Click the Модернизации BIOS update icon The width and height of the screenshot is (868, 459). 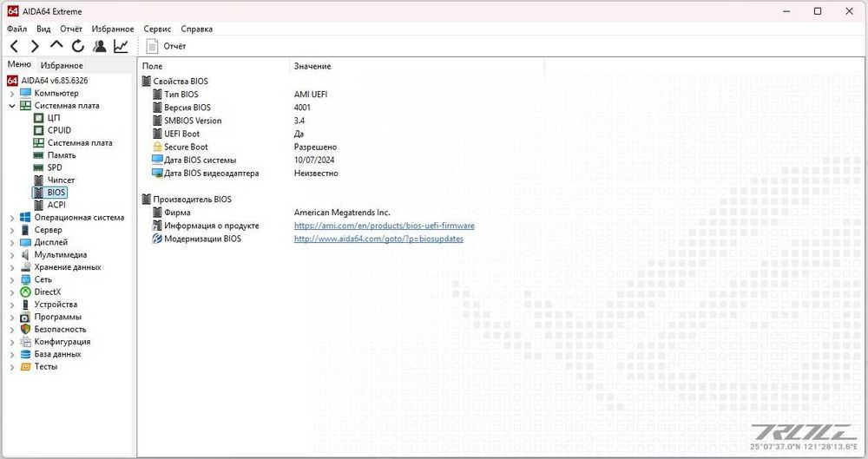point(157,239)
